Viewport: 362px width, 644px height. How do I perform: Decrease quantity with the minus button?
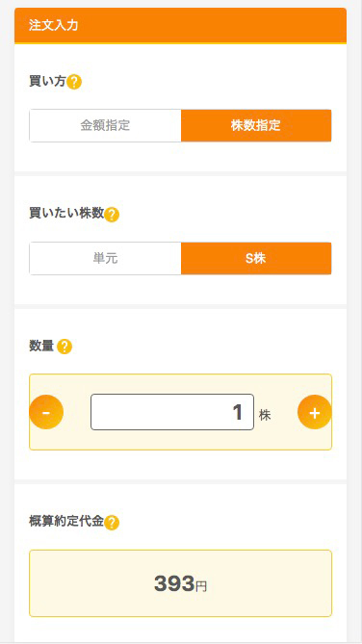click(46, 412)
